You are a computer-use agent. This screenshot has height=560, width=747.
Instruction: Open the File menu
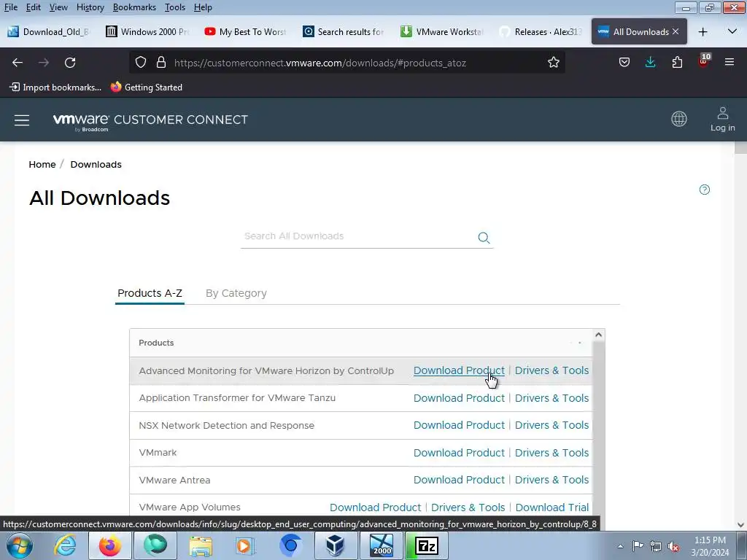(x=10, y=7)
